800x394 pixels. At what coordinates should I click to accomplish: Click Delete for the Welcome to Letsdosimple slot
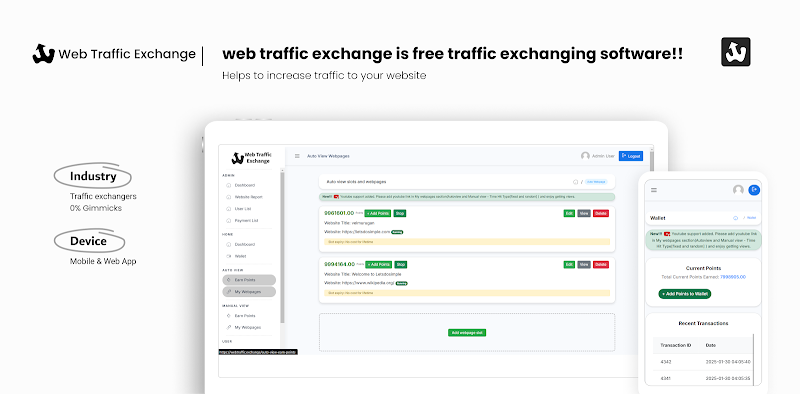[x=601, y=264]
